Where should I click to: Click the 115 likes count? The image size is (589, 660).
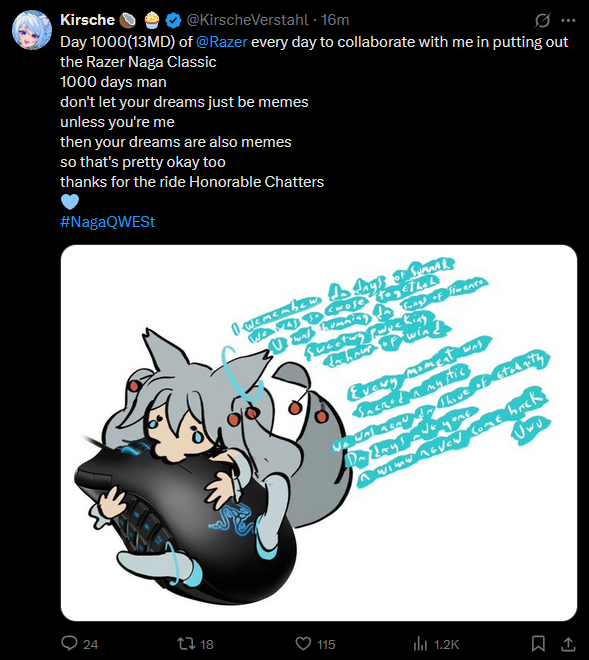click(326, 644)
